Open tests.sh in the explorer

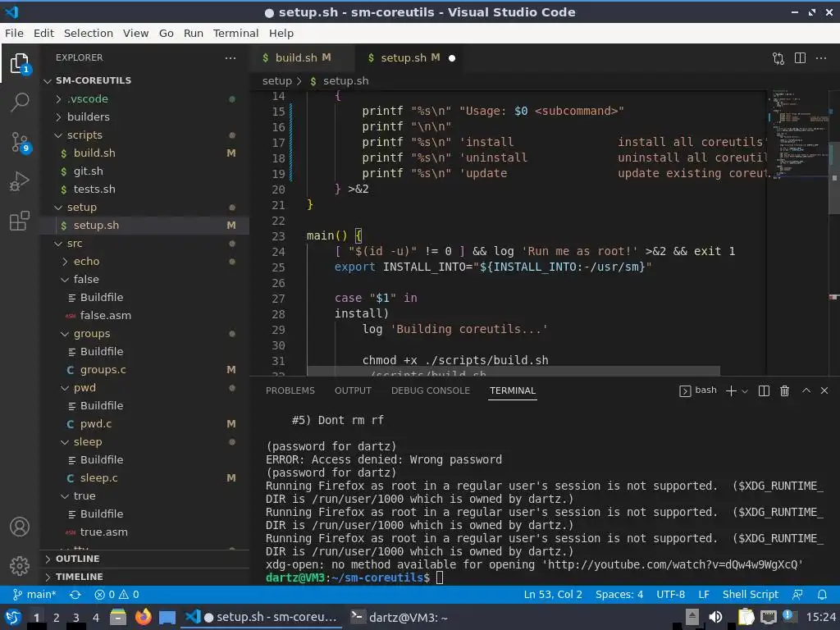point(94,189)
